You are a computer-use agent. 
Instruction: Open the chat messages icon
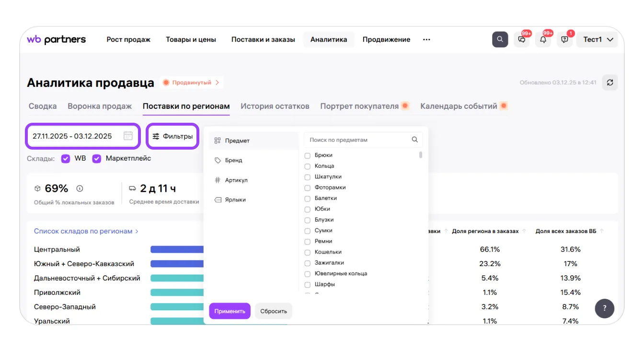522,39
